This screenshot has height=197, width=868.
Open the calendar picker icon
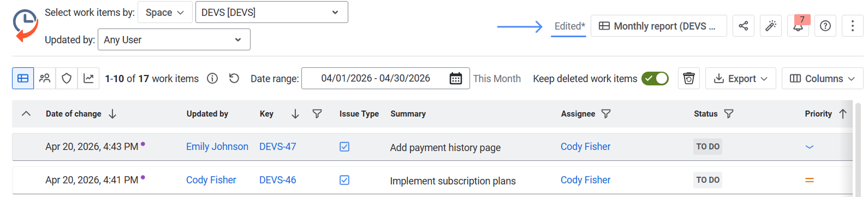[456, 79]
